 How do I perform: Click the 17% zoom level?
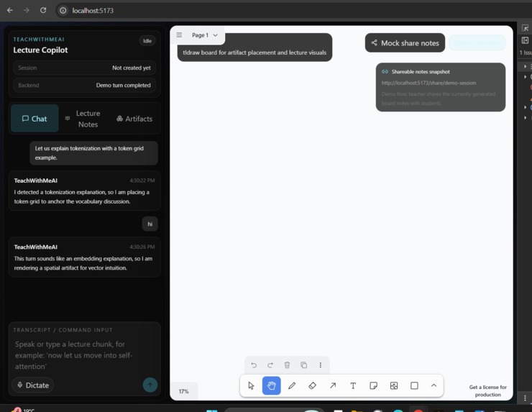click(183, 391)
